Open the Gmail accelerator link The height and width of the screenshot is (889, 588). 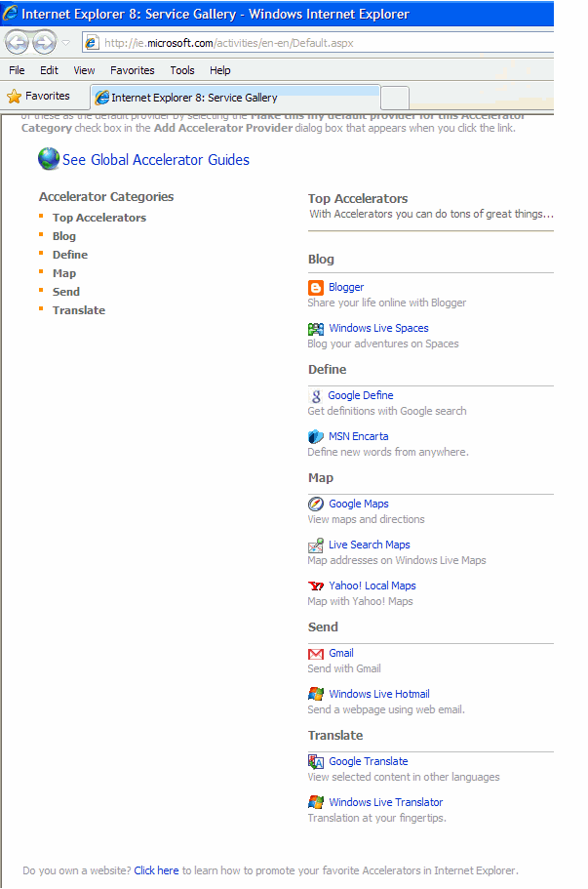341,653
